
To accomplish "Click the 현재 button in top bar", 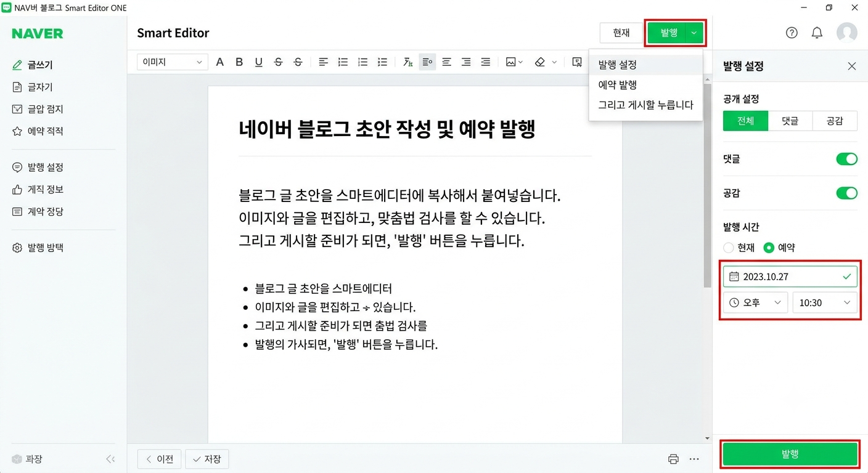I will pyautogui.click(x=621, y=33).
